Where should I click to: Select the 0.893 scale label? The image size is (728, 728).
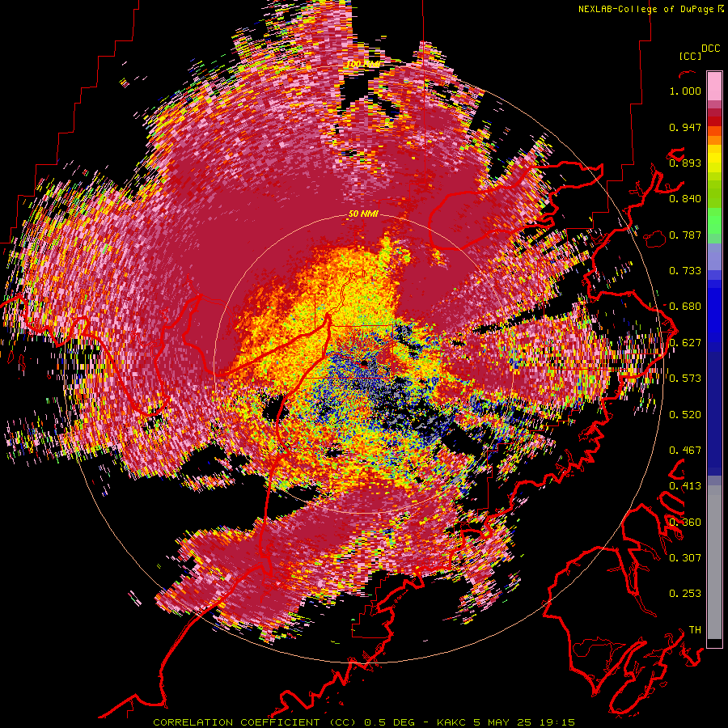click(x=685, y=163)
